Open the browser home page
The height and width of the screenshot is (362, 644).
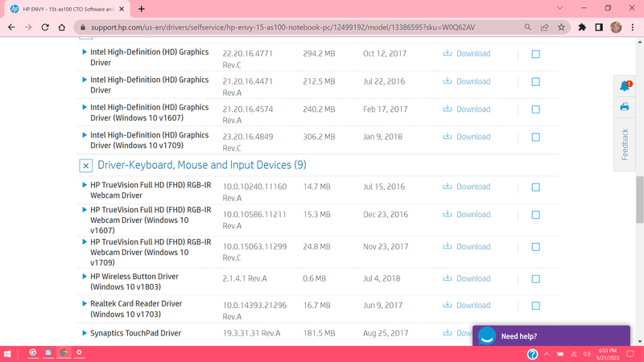click(62, 27)
